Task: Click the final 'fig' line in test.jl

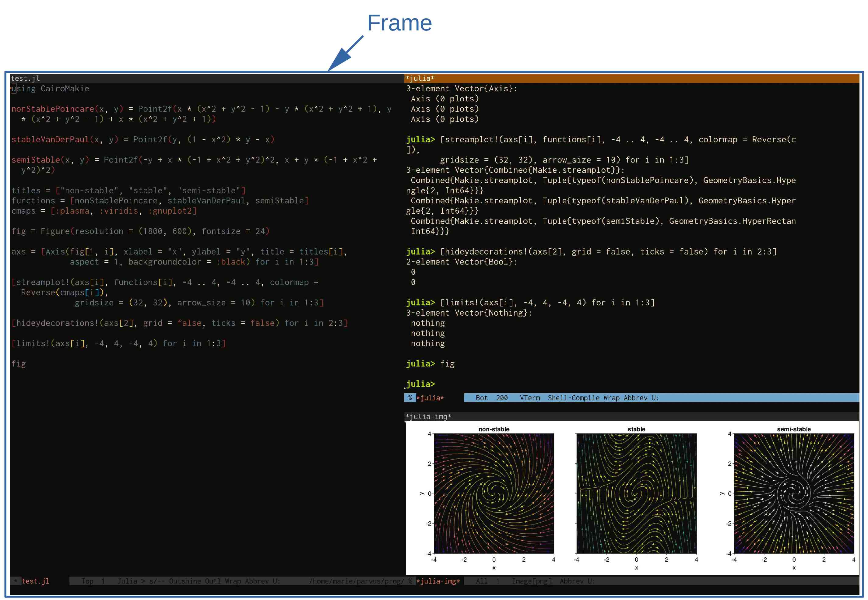Action: pos(19,363)
